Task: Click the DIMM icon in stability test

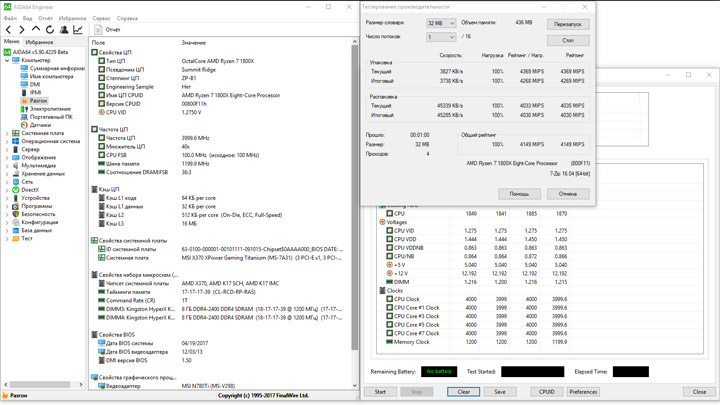Action: click(x=389, y=282)
